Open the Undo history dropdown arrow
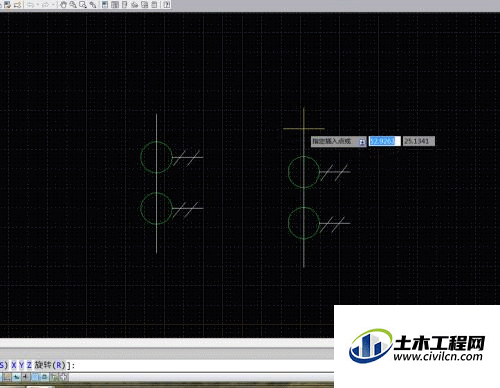500x388 pixels. [x=37, y=5]
